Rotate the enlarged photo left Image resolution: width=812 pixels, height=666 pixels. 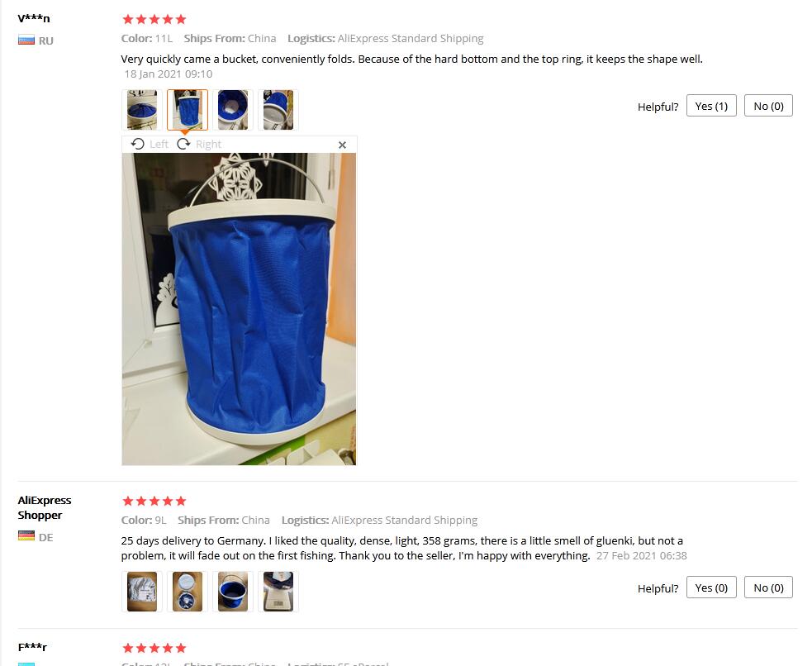(150, 144)
